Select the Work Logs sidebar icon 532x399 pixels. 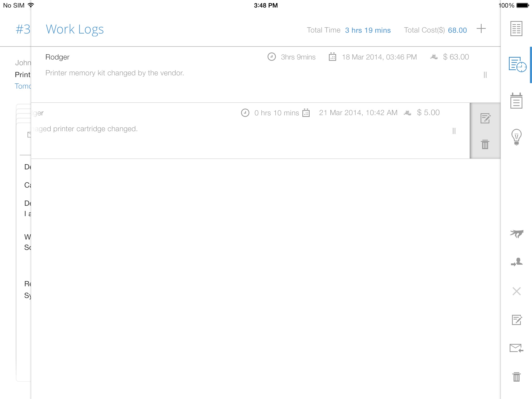pos(517,64)
